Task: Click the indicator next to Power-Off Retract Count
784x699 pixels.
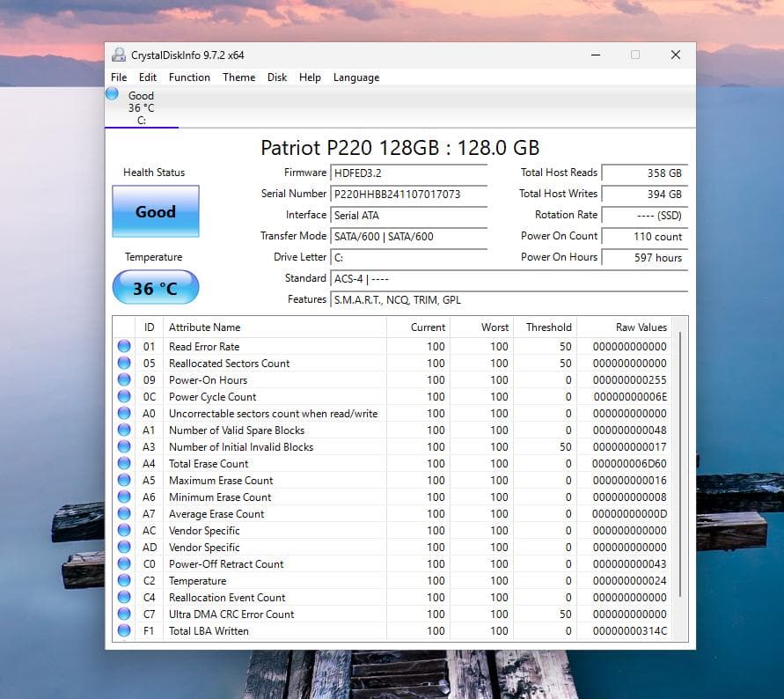Action: pyautogui.click(x=123, y=563)
